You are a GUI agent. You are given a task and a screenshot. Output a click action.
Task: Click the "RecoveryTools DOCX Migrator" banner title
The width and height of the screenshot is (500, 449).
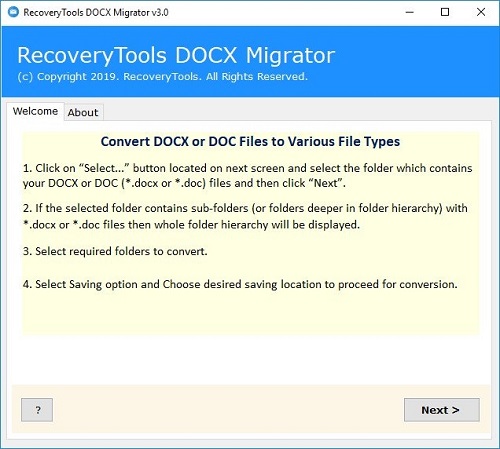click(x=176, y=55)
